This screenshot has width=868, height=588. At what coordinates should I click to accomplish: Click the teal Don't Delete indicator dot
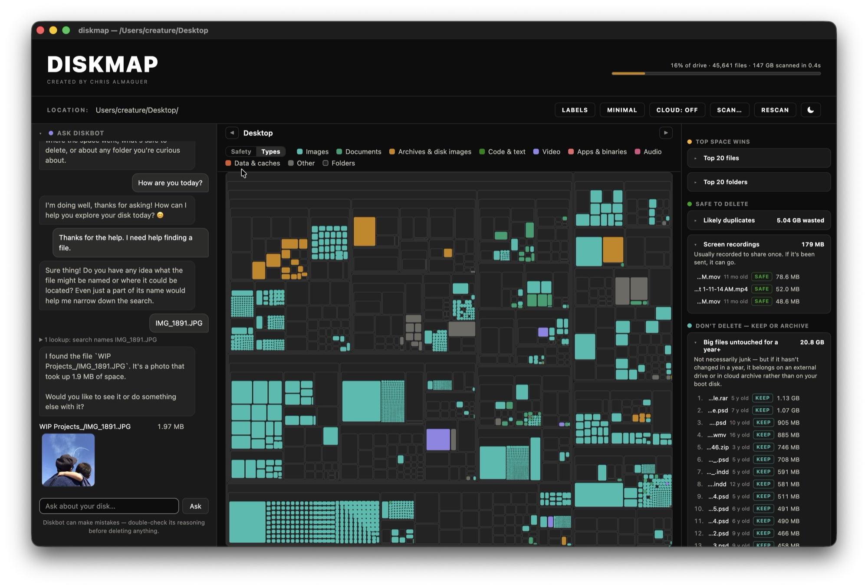690,326
